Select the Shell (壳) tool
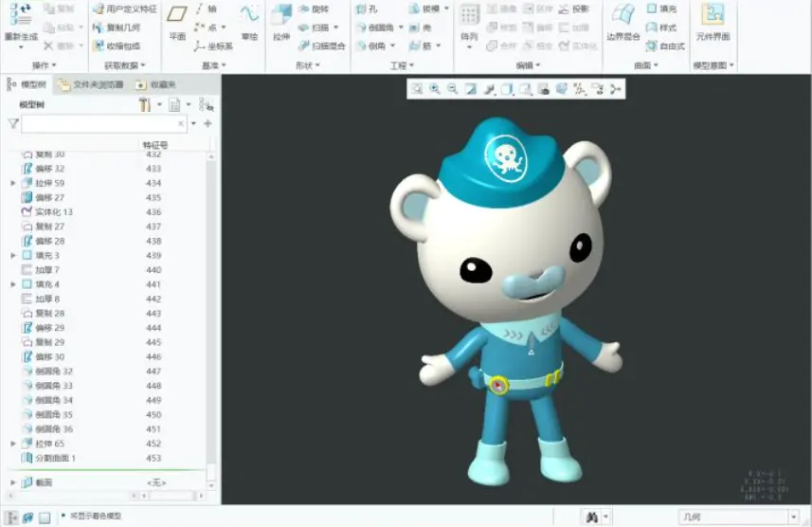 coord(421,27)
